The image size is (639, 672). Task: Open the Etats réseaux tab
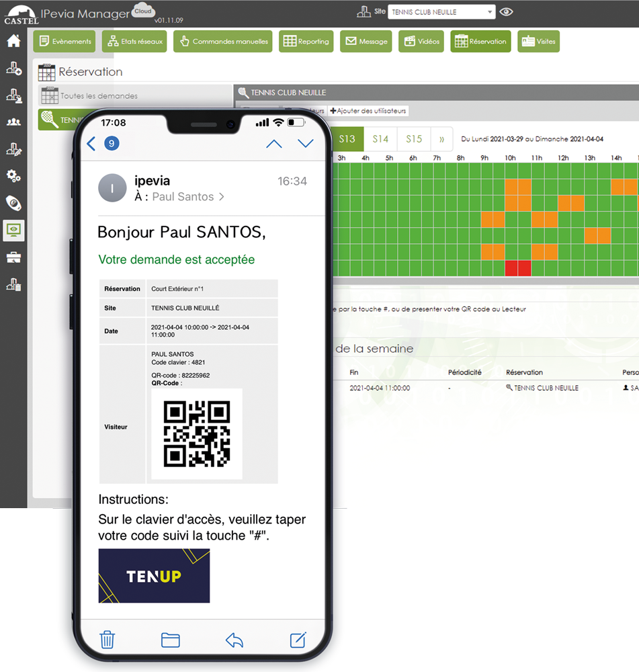[134, 42]
